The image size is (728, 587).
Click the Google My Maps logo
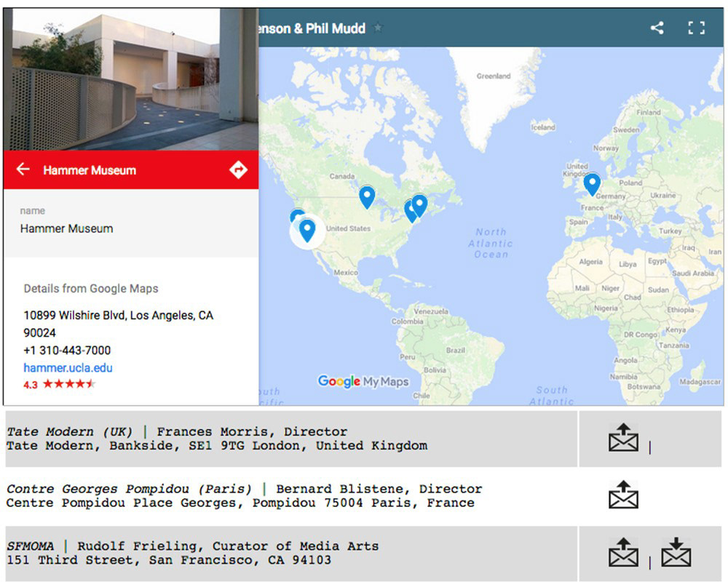point(363,381)
